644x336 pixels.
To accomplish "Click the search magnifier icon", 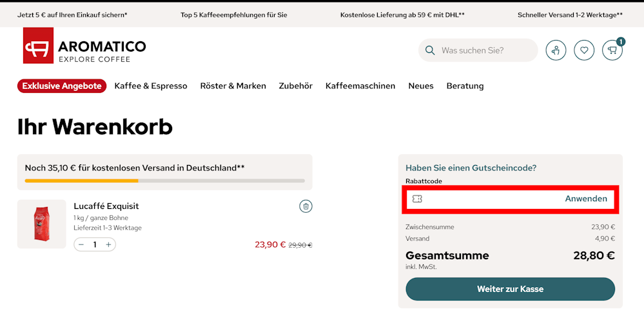I will click(430, 50).
